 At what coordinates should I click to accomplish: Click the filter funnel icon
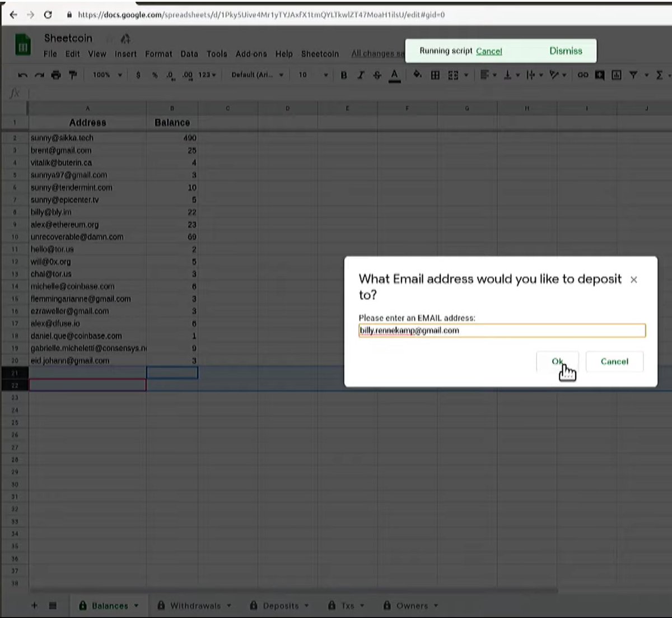[633, 75]
